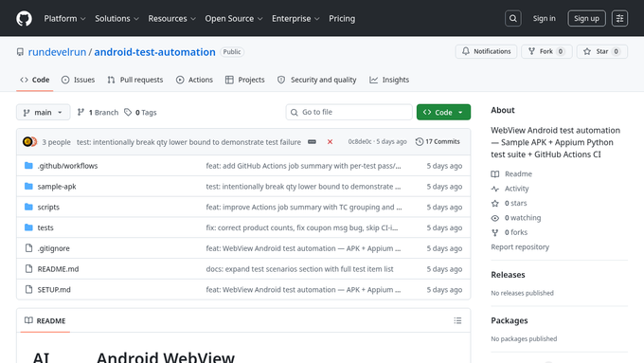Click the red X failed checks icon
This screenshot has height=363, width=644.
tap(330, 142)
